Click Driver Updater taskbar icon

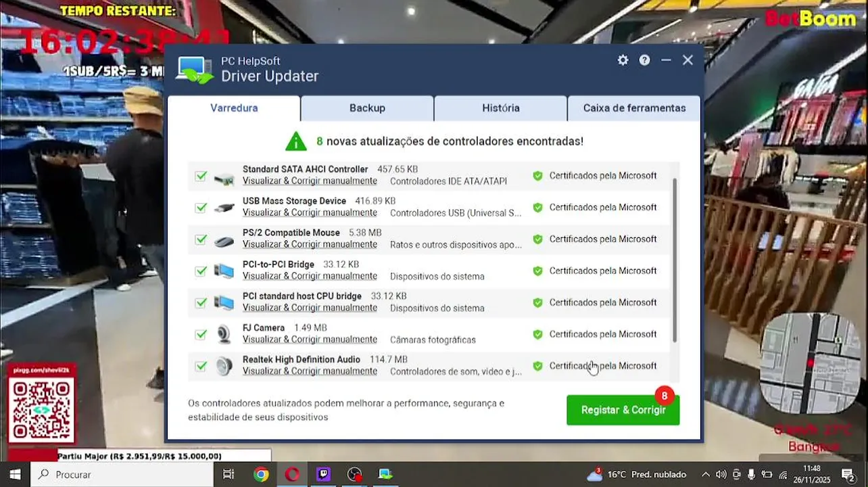pos(385,474)
